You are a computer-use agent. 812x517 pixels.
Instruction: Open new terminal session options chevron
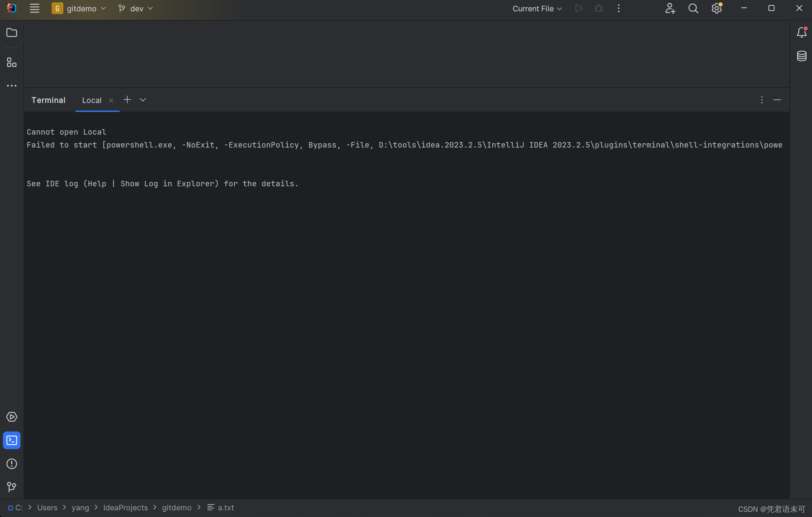143,100
